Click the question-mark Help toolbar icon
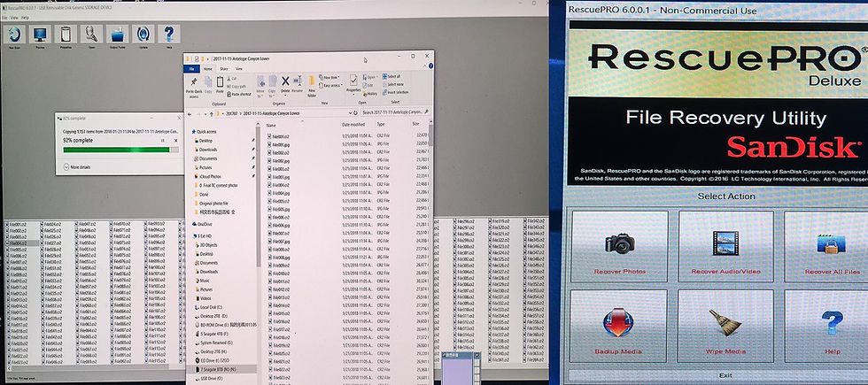 pos(169,35)
